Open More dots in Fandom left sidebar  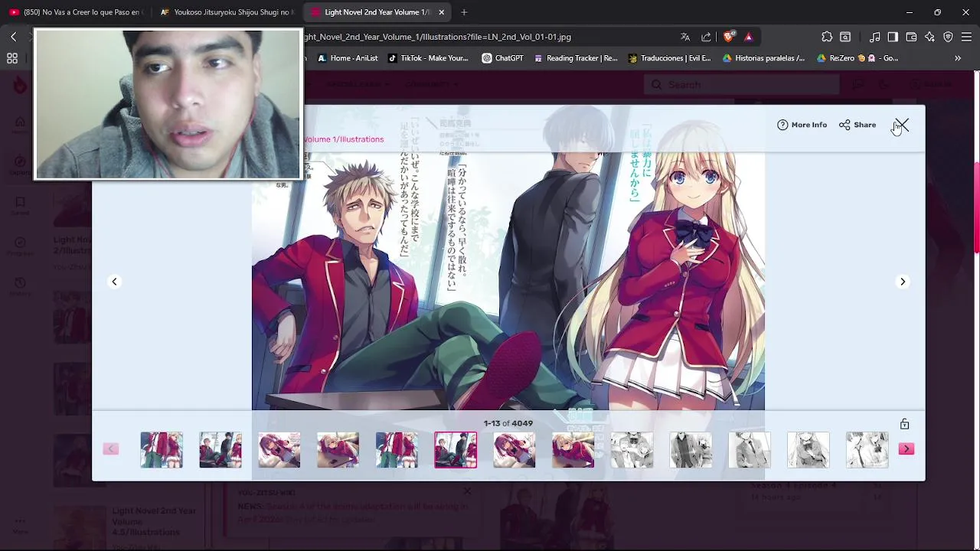pyautogui.click(x=20, y=525)
